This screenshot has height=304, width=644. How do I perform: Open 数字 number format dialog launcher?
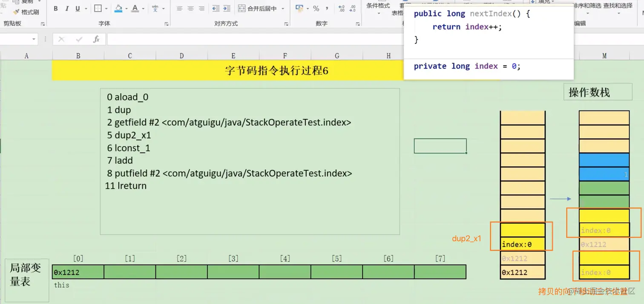tap(357, 24)
